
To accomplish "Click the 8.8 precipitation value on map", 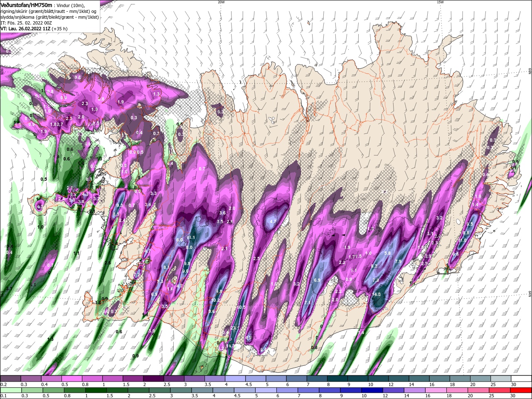I will tap(466, 233).
